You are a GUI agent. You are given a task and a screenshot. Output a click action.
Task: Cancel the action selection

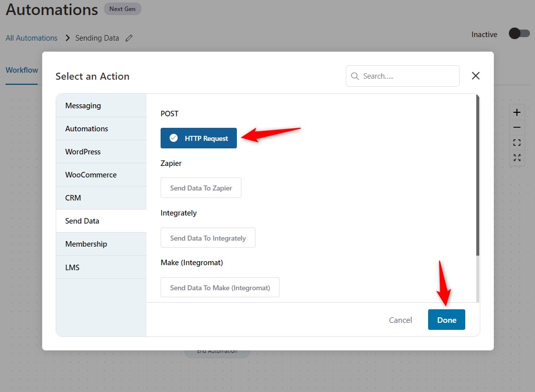pyautogui.click(x=400, y=320)
